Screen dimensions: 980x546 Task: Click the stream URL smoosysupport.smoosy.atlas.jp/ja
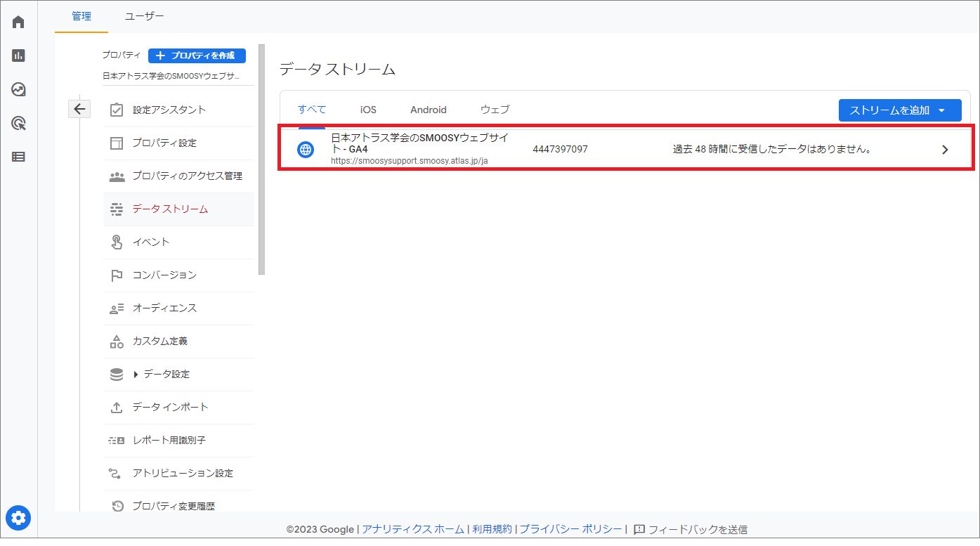coord(410,161)
